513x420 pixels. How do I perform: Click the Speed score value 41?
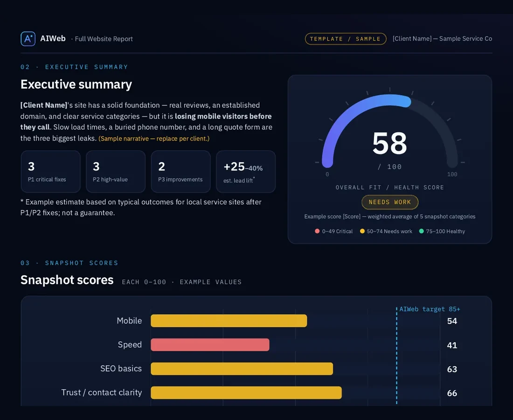[452, 345]
